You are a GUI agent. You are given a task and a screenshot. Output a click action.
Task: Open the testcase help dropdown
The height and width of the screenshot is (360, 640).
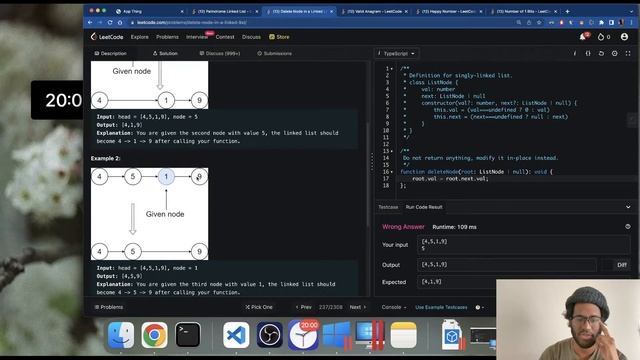click(480, 307)
